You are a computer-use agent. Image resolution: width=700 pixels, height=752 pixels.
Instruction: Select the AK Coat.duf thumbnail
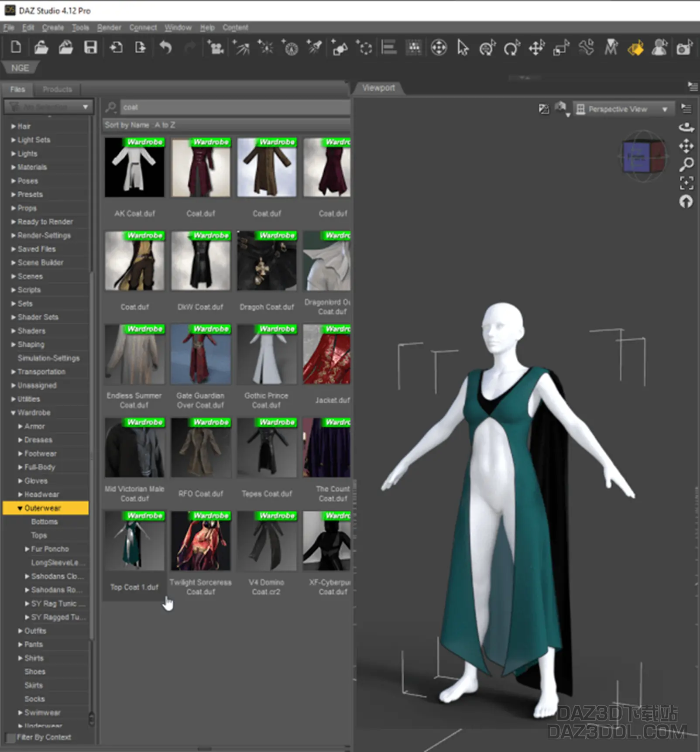pos(134,168)
